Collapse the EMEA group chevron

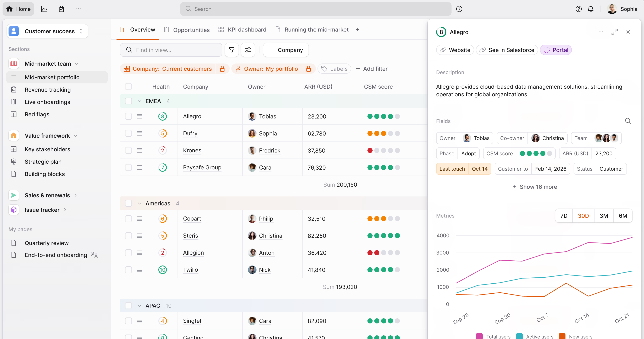[x=140, y=101]
